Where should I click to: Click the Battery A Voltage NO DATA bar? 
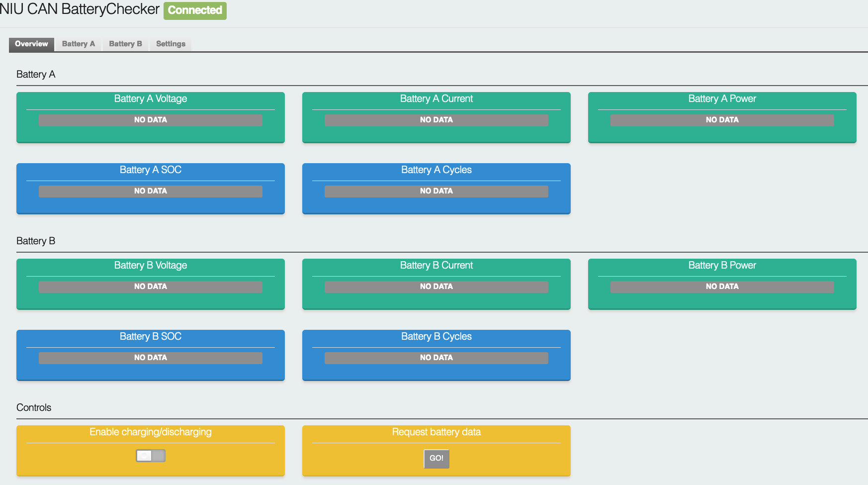coord(151,120)
